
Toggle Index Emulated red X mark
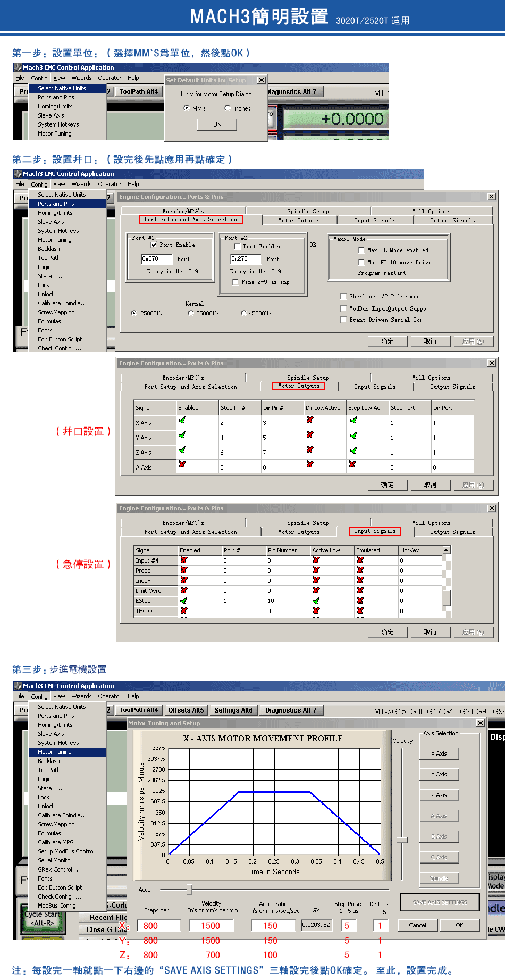tap(360, 580)
